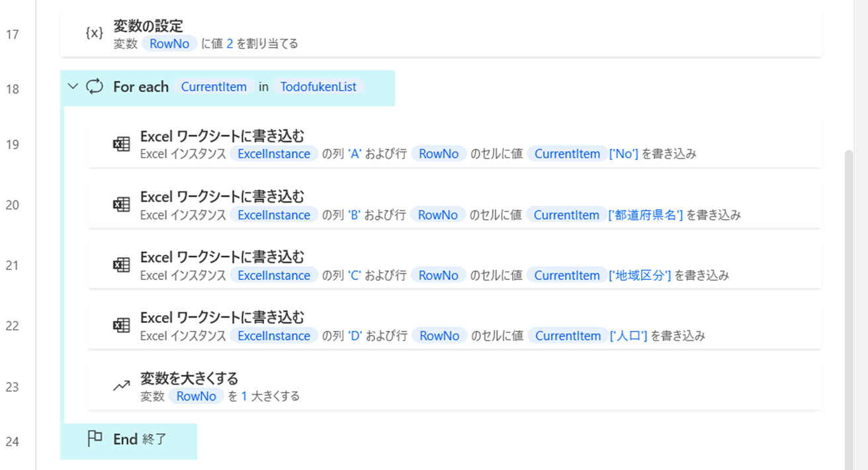Click the RowNo variable in step 17
The width and height of the screenshot is (868, 470).
[169, 44]
